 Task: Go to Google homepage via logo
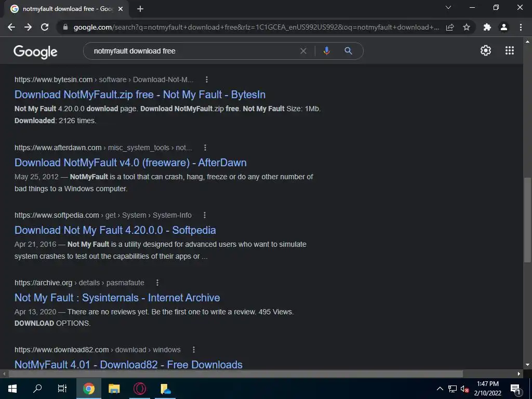click(35, 51)
